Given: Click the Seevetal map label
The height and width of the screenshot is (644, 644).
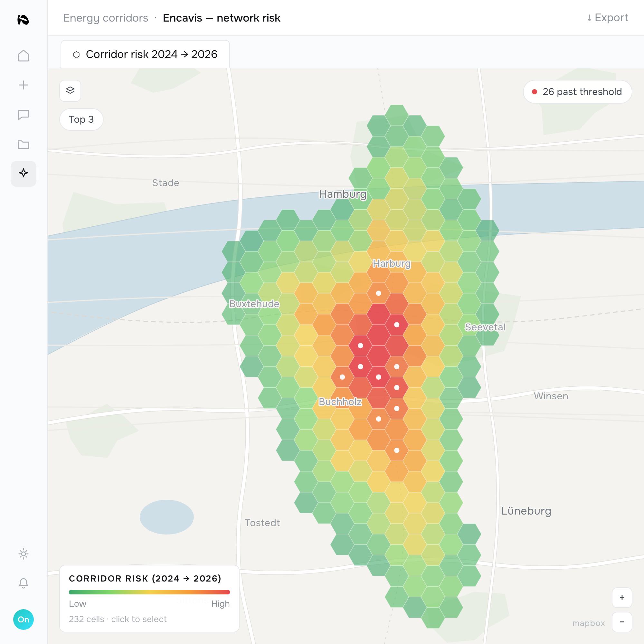Looking at the screenshot, I should (x=485, y=327).
